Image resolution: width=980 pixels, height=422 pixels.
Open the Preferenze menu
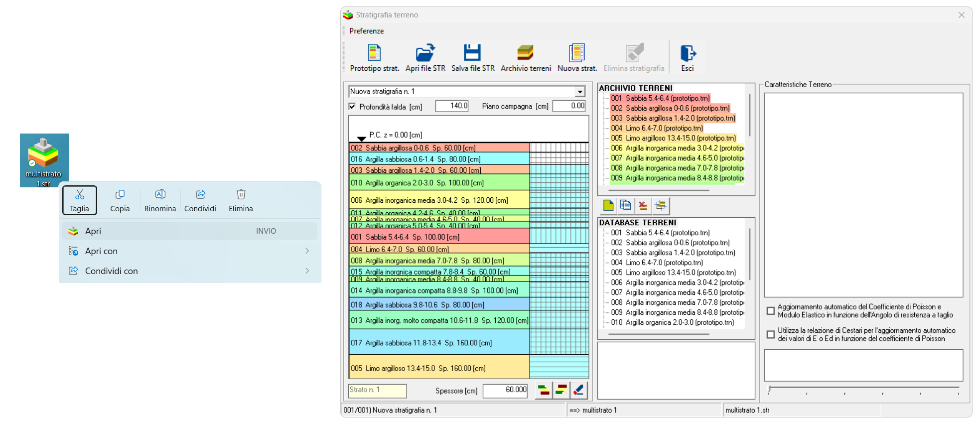point(366,31)
